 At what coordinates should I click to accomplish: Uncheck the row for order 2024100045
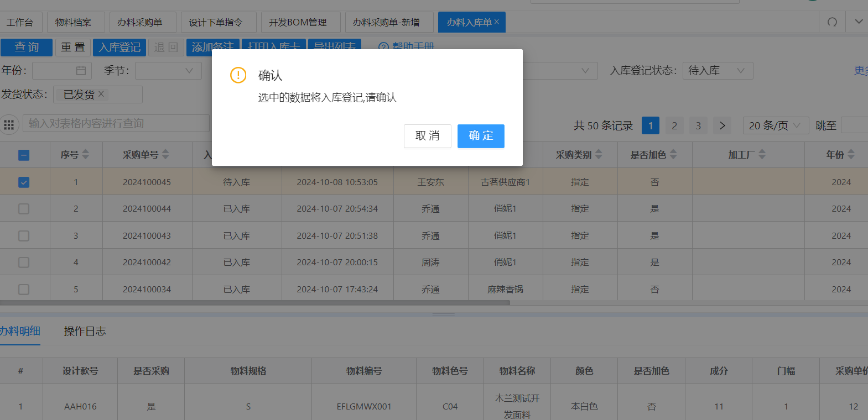pos(24,182)
